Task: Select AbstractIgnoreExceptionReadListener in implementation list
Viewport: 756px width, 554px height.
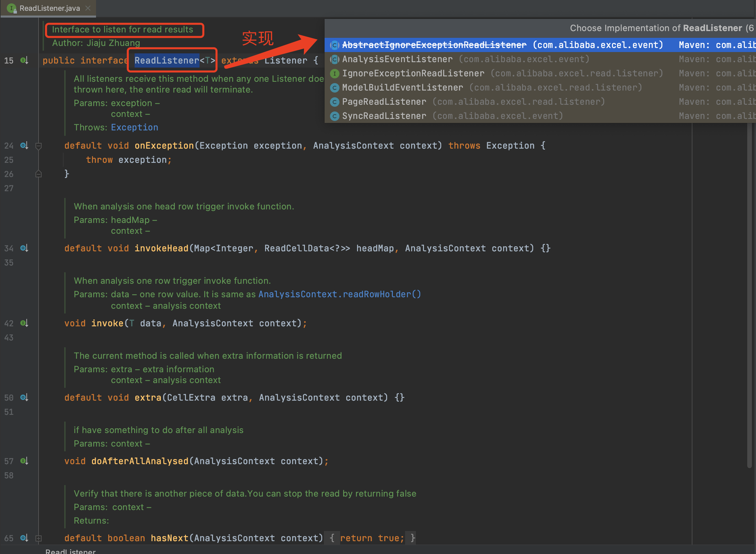Action: (434, 45)
